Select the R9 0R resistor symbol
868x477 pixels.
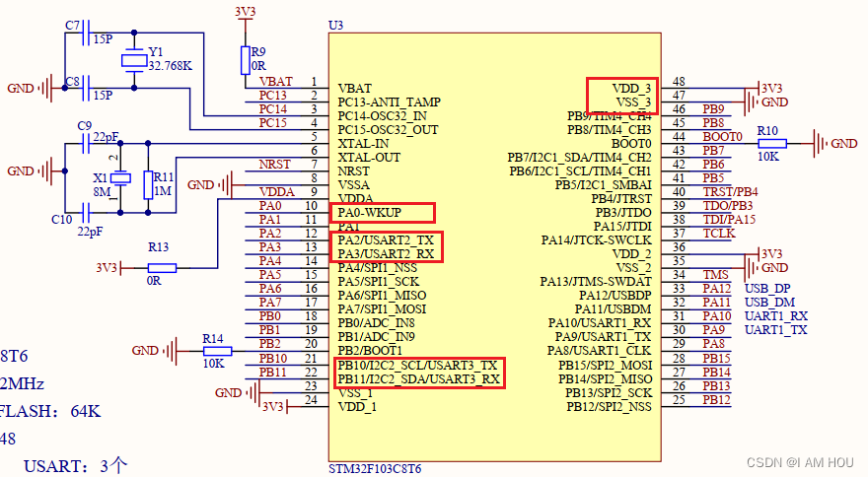246,60
